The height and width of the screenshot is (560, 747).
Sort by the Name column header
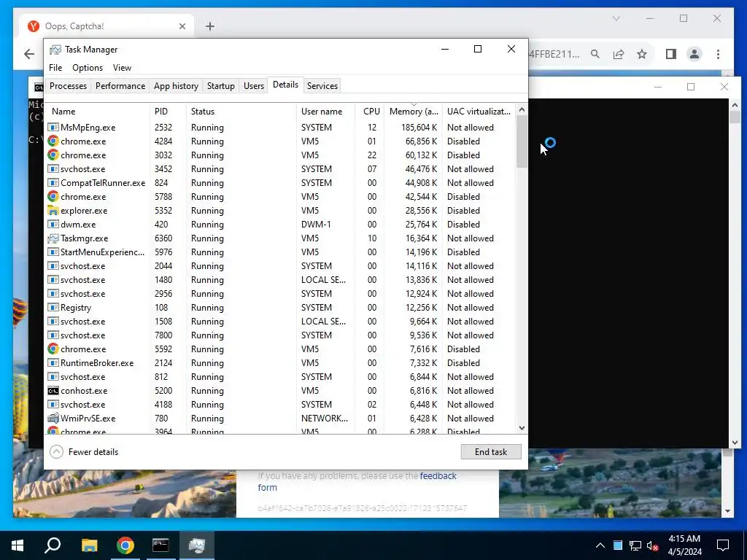coord(98,112)
